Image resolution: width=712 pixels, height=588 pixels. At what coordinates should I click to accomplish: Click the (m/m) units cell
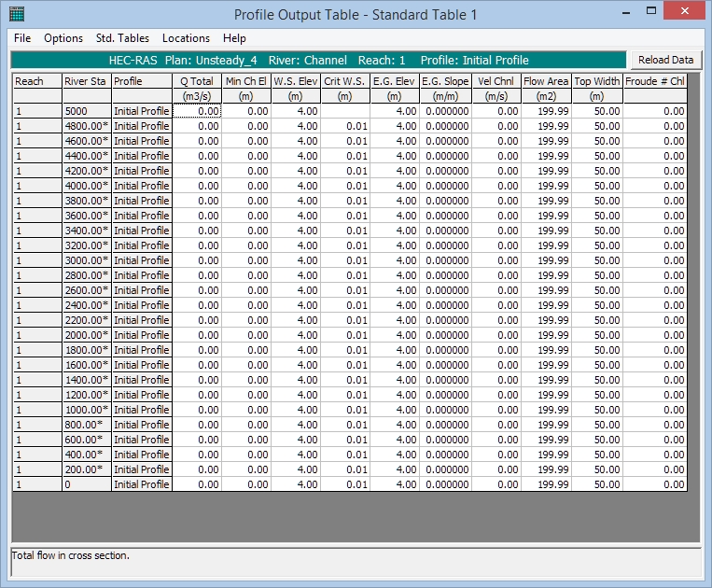click(446, 96)
